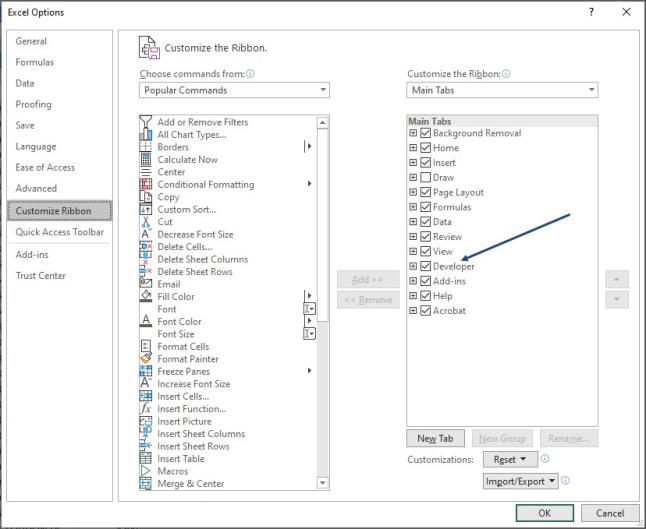Uncheck the Acrobat tab checkbox

coord(426,311)
